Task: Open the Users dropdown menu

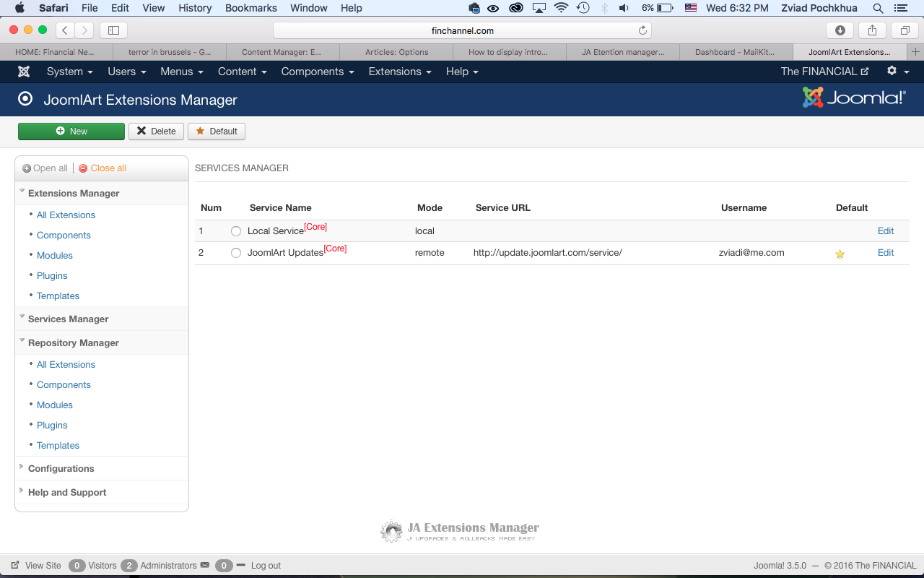Action: [x=127, y=72]
